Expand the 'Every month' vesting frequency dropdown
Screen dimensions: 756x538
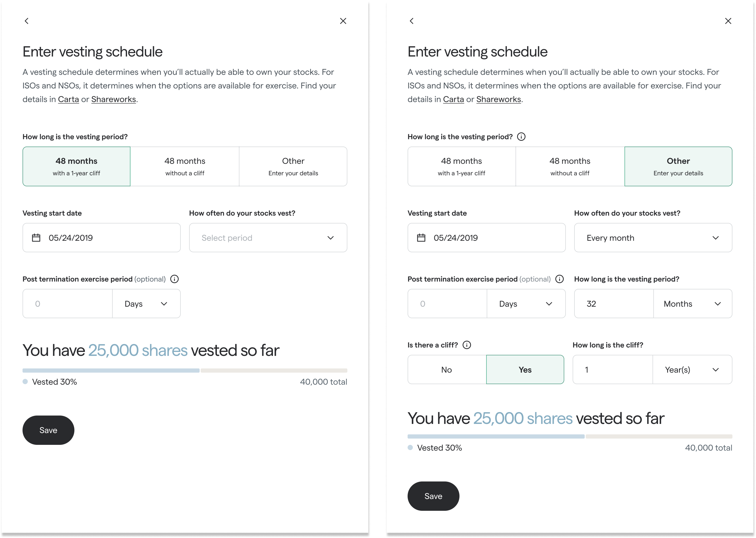(x=653, y=238)
